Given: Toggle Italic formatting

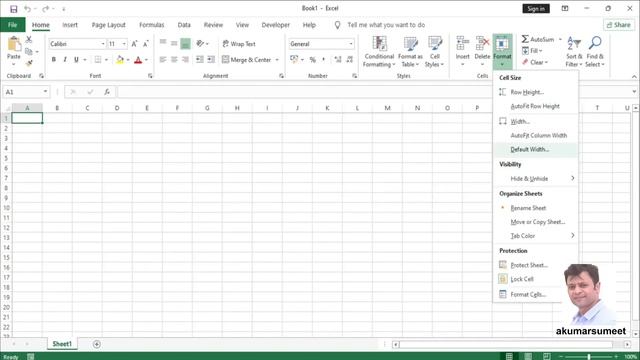Looking at the screenshot, I should tap(65, 60).
